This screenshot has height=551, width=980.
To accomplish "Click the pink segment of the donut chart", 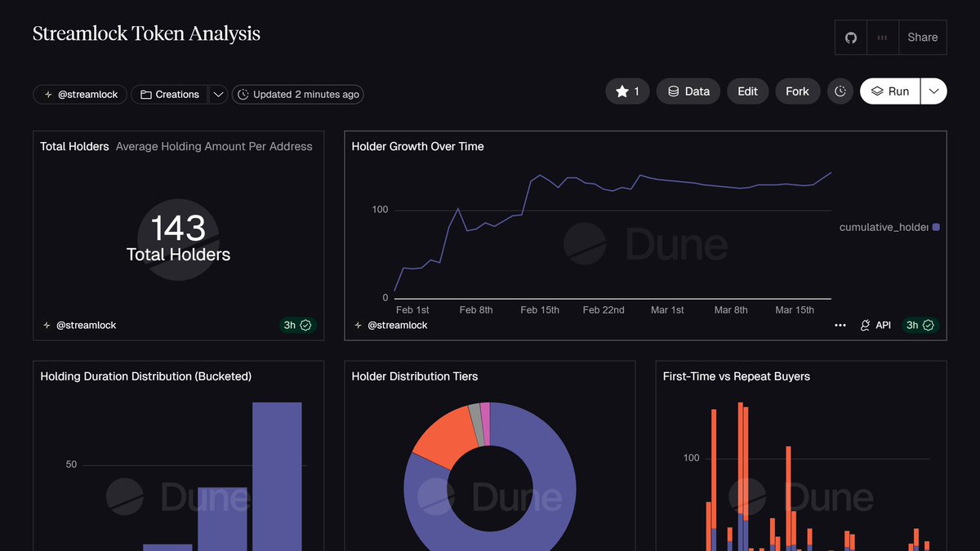I will (x=486, y=423).
